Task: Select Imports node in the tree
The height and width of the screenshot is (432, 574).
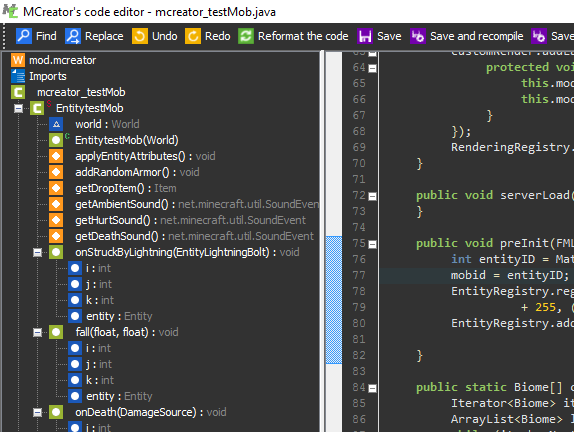Action: coord(48,76)
